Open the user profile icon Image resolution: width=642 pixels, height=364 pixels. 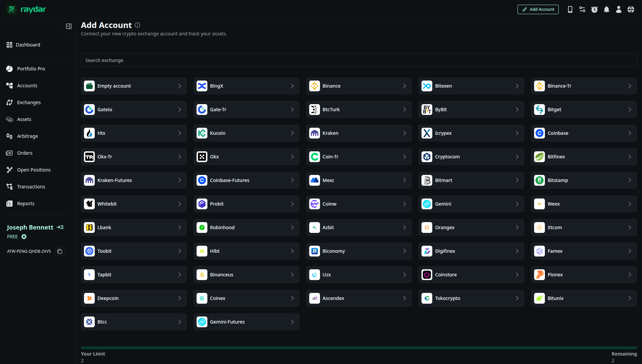point(619,9)
